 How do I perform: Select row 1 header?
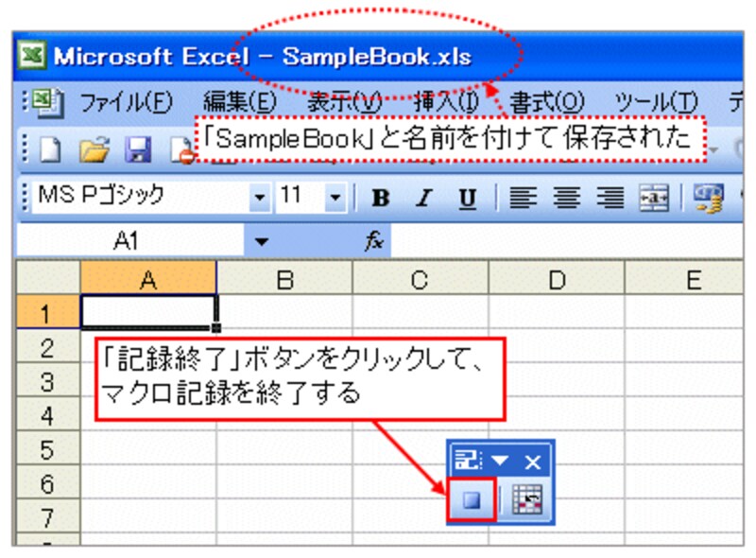click(48, 312)
